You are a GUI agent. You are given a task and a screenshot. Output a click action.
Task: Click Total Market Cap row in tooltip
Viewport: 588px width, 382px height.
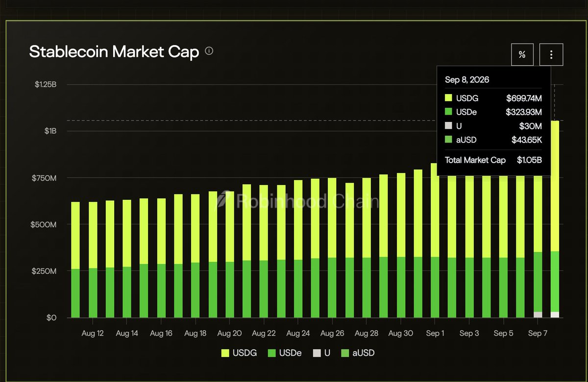[x=493, y=160]
